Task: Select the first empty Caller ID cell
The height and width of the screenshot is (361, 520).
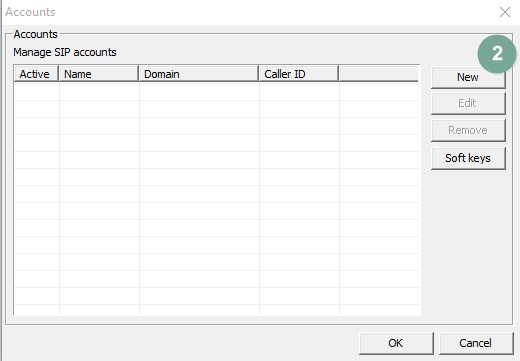Action: pyautogui.click(x=299, y=92)
